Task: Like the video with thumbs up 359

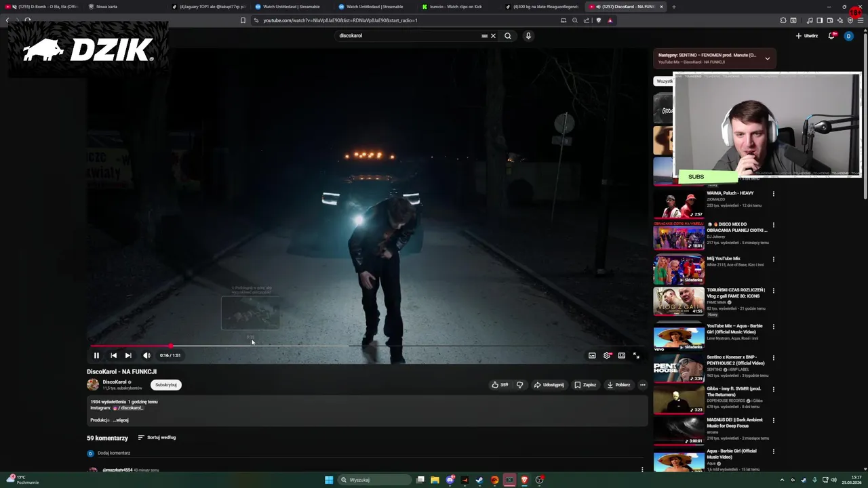Action: point(500,385)
